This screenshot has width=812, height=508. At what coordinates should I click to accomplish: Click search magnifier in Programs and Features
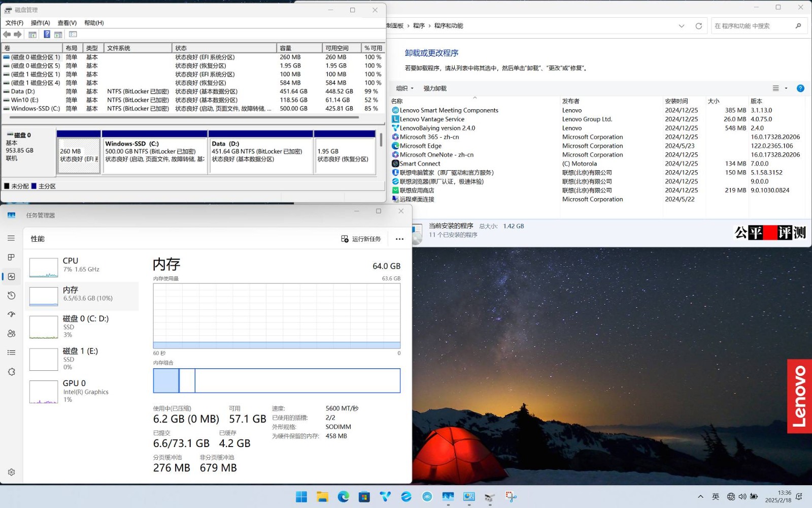click(798, 26)
